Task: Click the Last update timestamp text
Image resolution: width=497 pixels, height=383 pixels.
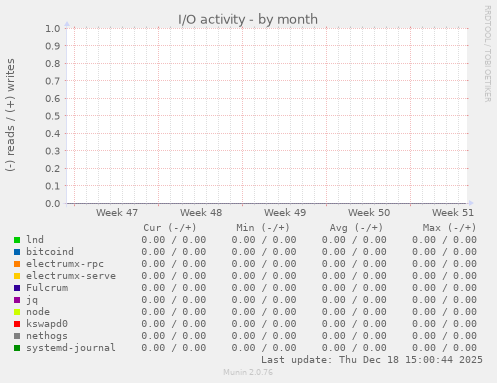Action: click(372, 360)
